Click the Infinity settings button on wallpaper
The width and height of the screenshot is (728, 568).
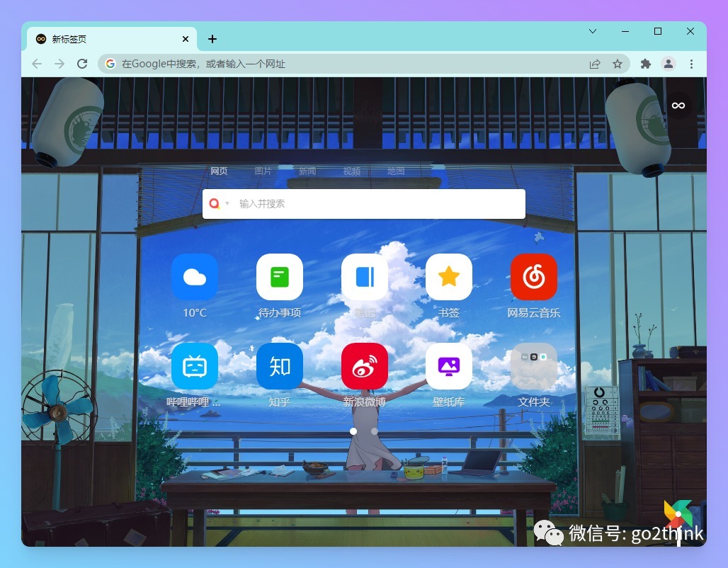[x=678, y=106]
